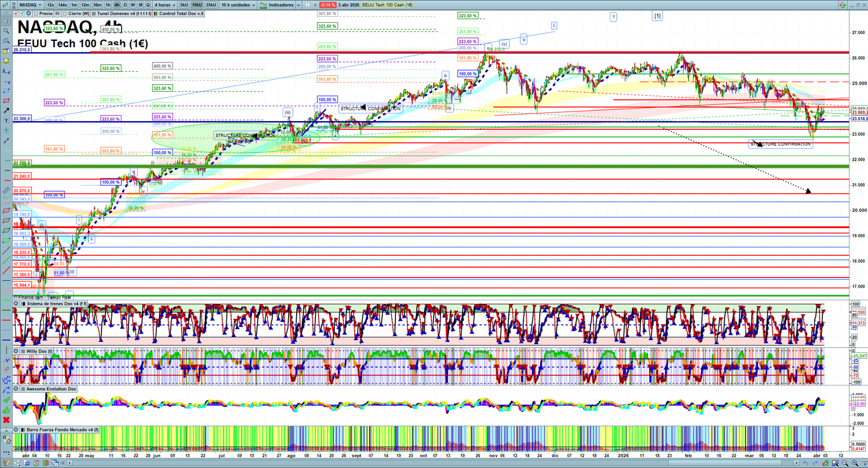The width and height of the screenshot is (868, 468).
Task: Open the 10 k unidades dropdown
Action: pos(238,5)
